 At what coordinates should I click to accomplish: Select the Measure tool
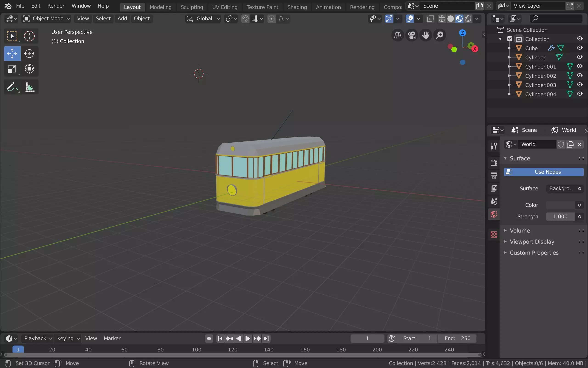pyautogui.click(x=29, y=87)
